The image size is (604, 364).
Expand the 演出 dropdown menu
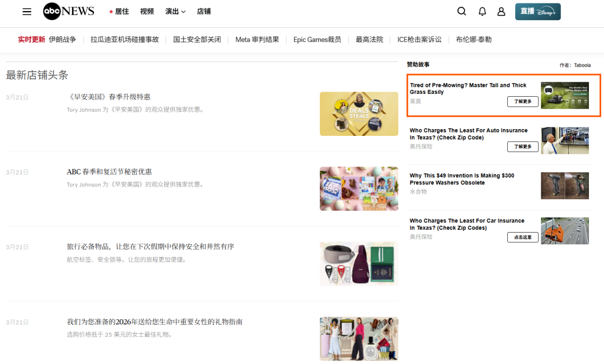point(175,12)
